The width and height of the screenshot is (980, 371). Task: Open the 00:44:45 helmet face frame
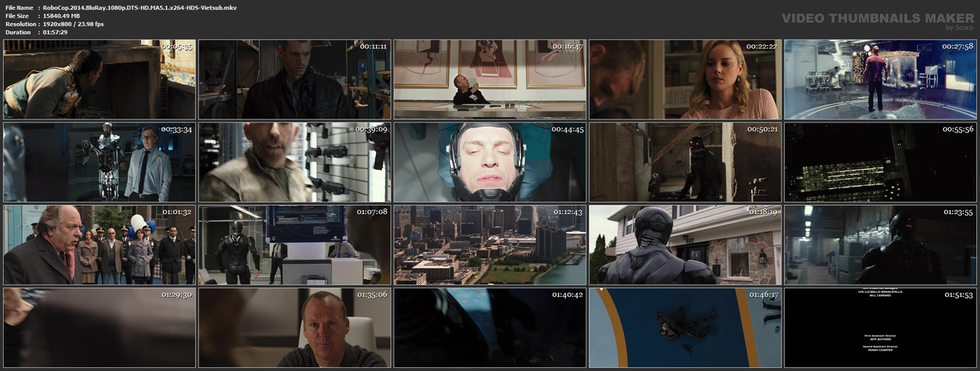click(490, 162)
